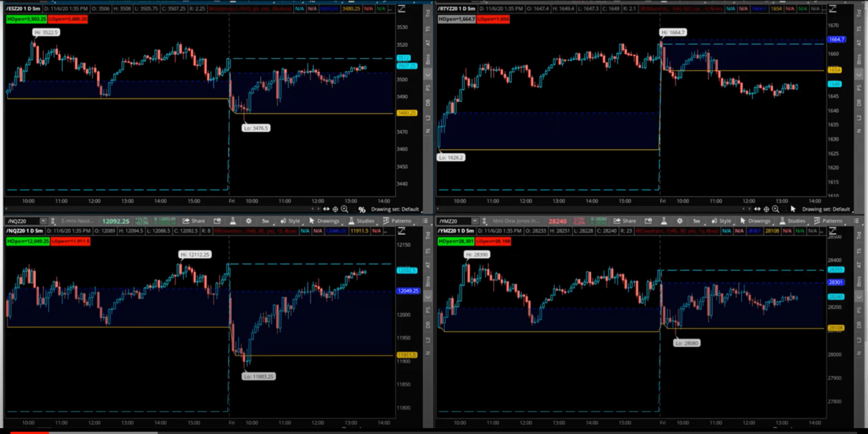
Task: Click the crosshair icon under the /ESZ20 chart
Action: coord(335,209)
